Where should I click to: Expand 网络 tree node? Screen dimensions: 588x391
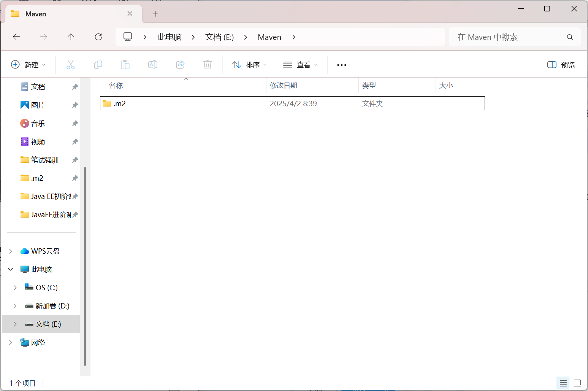coord(11,342)
